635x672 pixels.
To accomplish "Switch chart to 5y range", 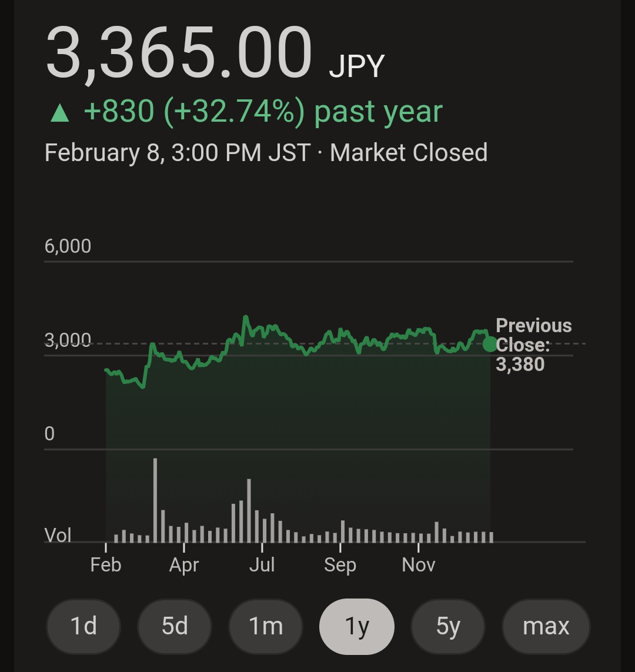I will (448, 626).
